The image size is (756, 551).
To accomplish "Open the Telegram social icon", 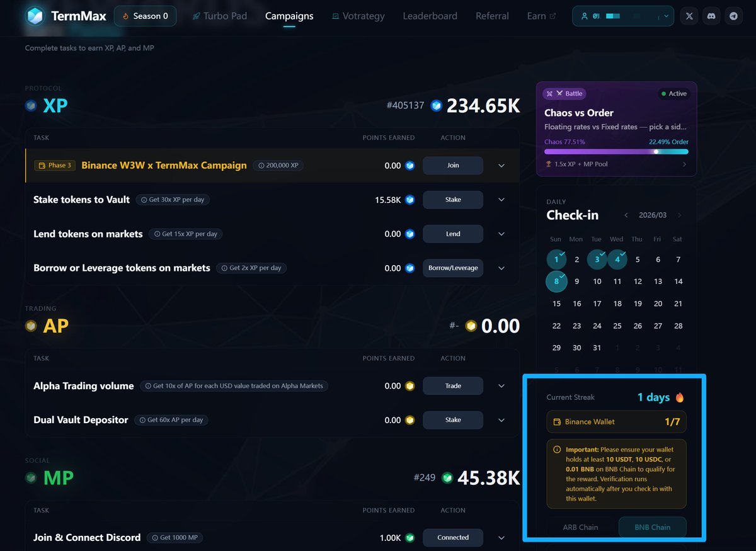I will pos(733,16).
